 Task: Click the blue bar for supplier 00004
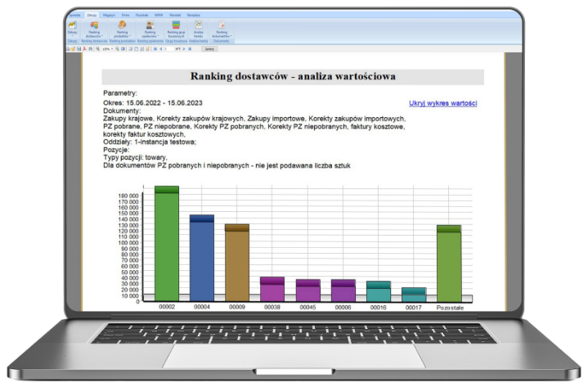(201, 260)
